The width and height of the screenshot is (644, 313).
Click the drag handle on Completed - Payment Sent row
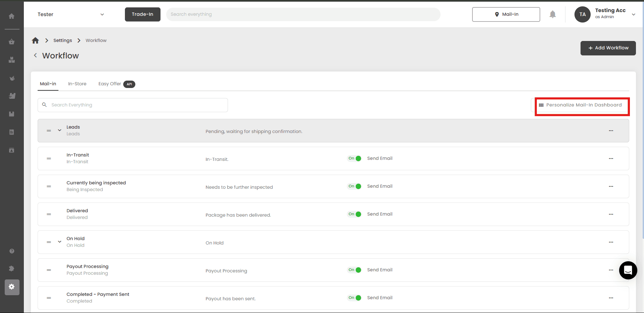49,298
